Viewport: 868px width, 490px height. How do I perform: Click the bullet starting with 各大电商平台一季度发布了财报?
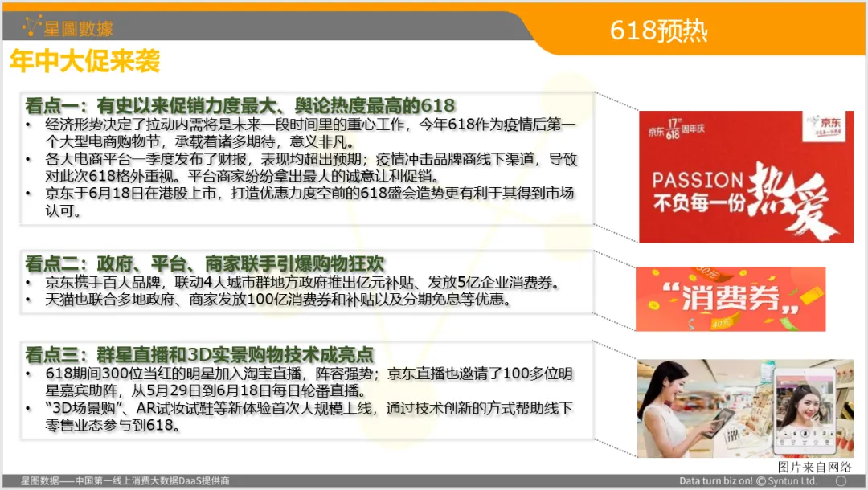pyautogui.click(x=310, y=168)
